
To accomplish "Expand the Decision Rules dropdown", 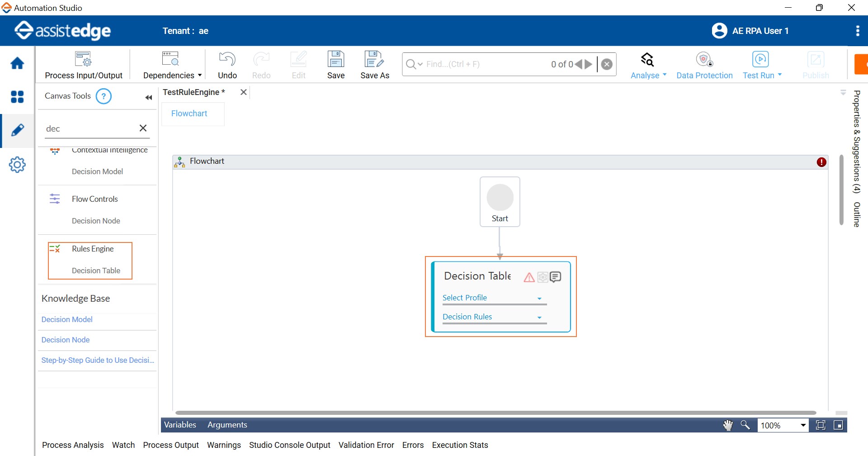I will (x=539, y=318).
